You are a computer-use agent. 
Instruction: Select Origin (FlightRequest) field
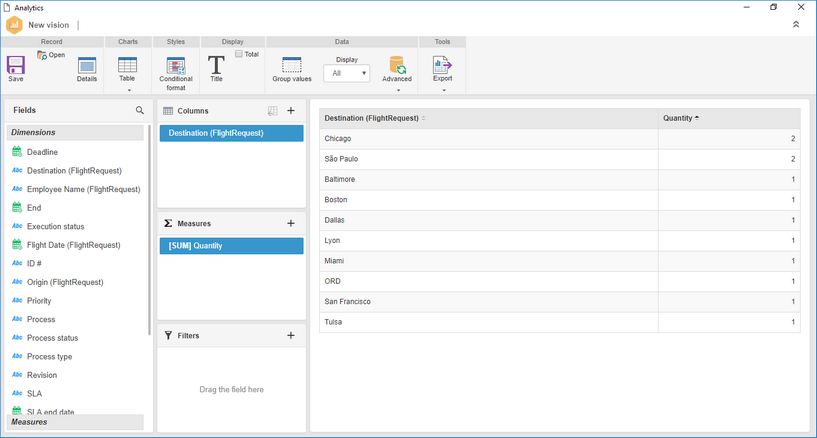tap(65, 282)
